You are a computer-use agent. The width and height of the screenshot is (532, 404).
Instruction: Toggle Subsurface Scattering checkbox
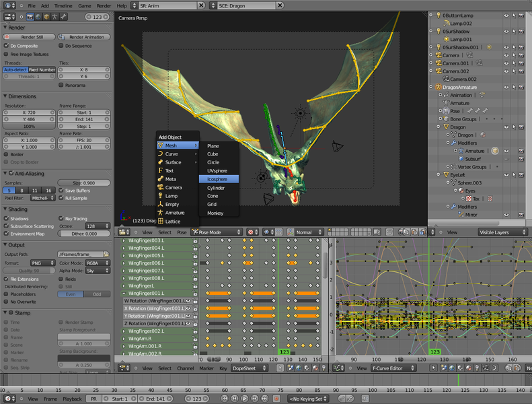tap(6, 226)
